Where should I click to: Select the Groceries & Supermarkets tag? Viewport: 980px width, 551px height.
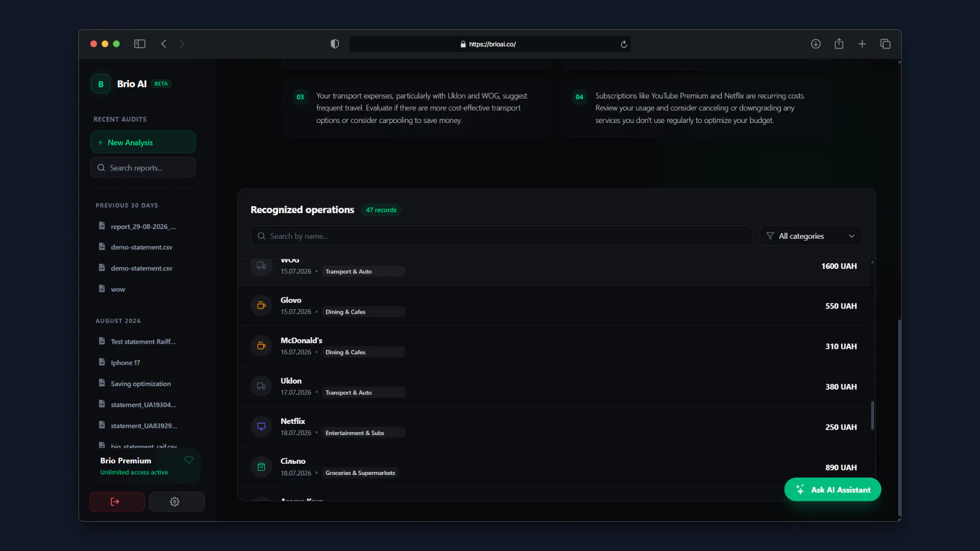pyautogui.click(x=360, y=473)
